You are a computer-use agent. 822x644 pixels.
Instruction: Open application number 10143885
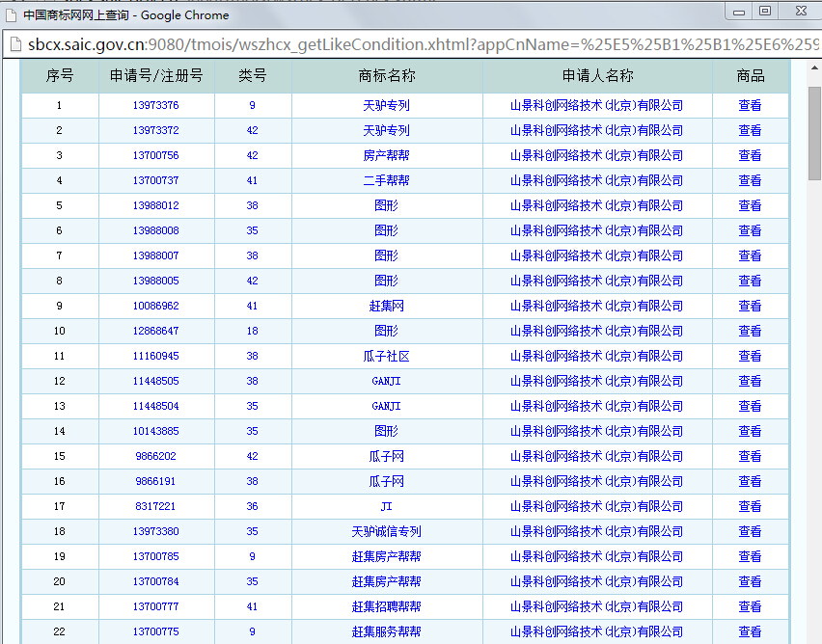tap(155, 431)
